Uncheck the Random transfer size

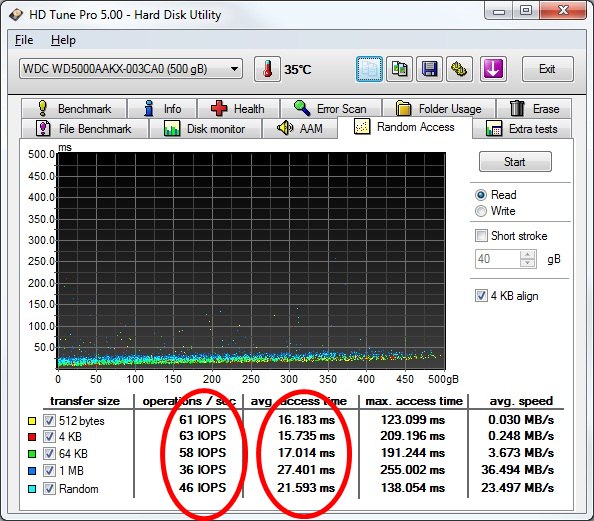(x=49, y=488)
